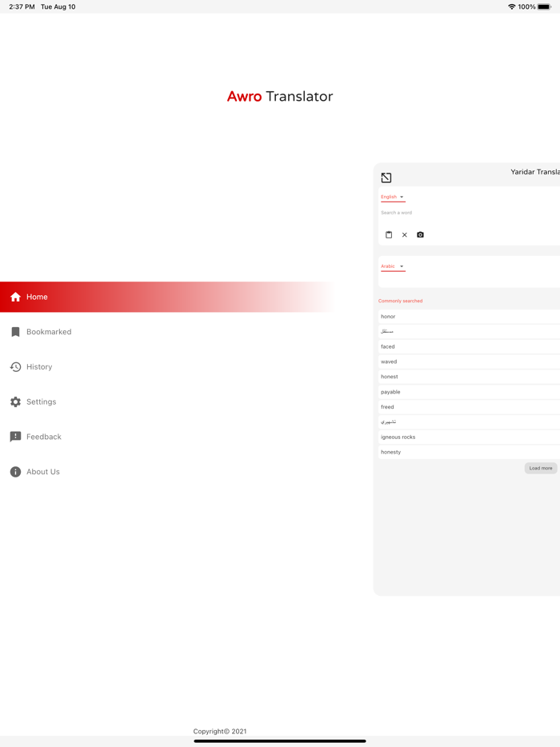Viewport: 560px width, 747px height.
Task: Click the About Us info icon
Action: point(15,472)
